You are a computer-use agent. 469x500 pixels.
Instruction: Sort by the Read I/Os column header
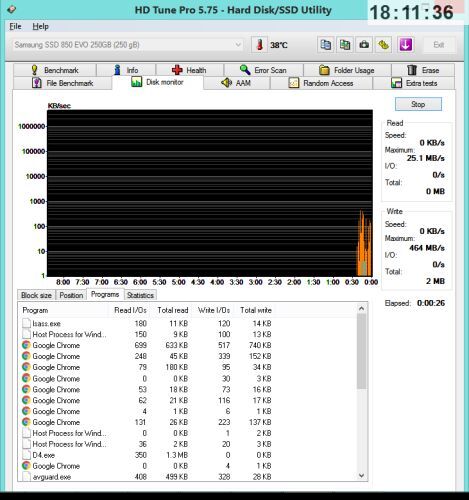tap(130, 310)
